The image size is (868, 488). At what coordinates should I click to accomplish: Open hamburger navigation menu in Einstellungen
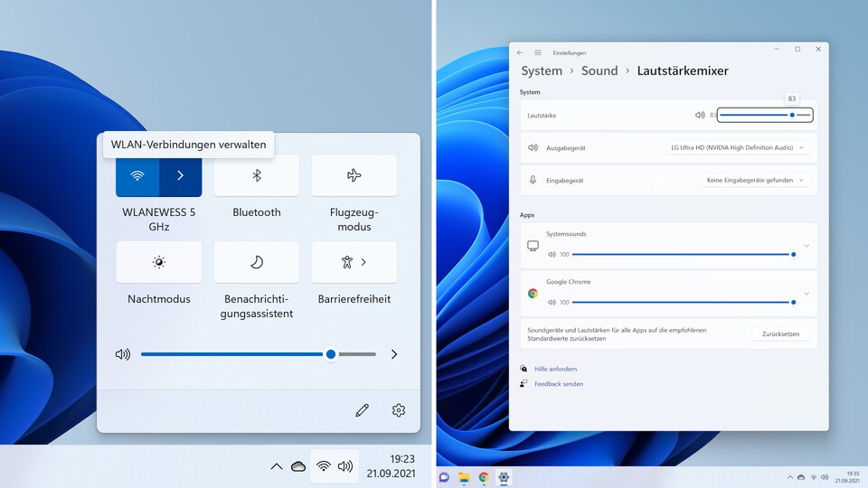537,52
